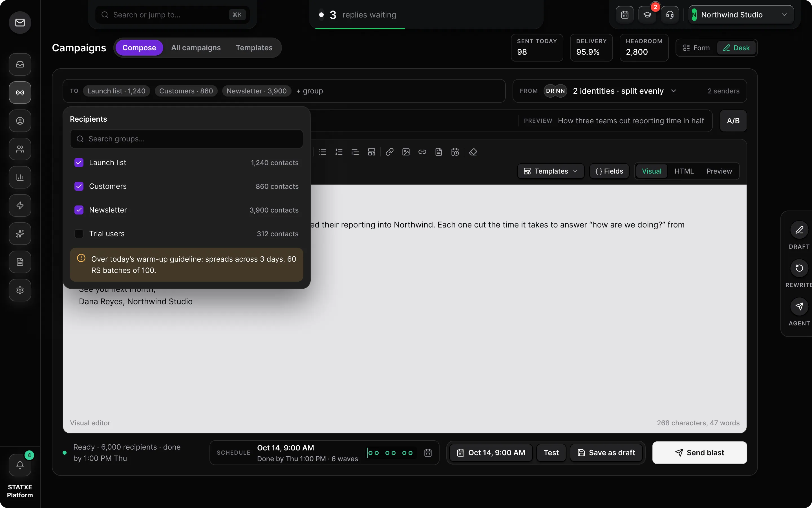Open the Northwind Studio workspace dropdown
Screen dimensions: 812x508
[741, 15]
